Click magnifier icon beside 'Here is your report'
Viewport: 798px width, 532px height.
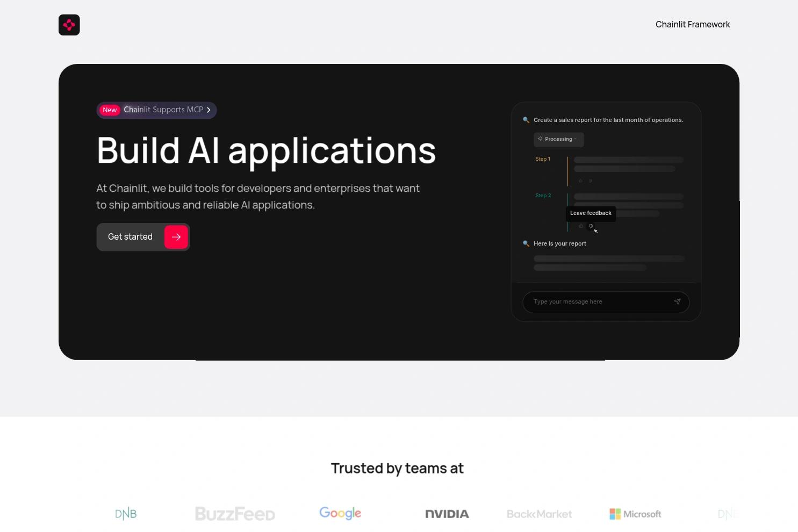pyautogui.click(x=526, y=243)
